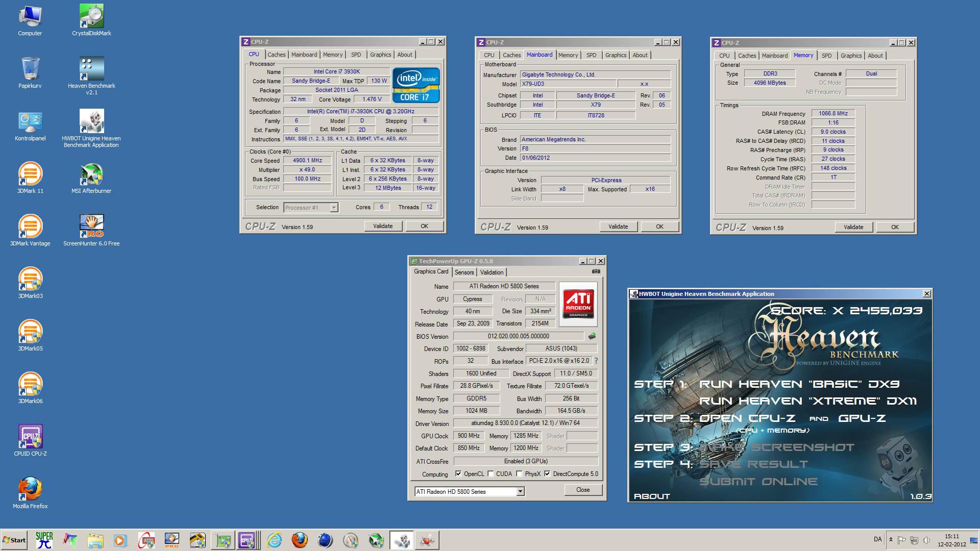980x551 pixels.
Task: Click Validate in the first CPU-Z window
Action: pyautogui.click(x=383, y=226)
